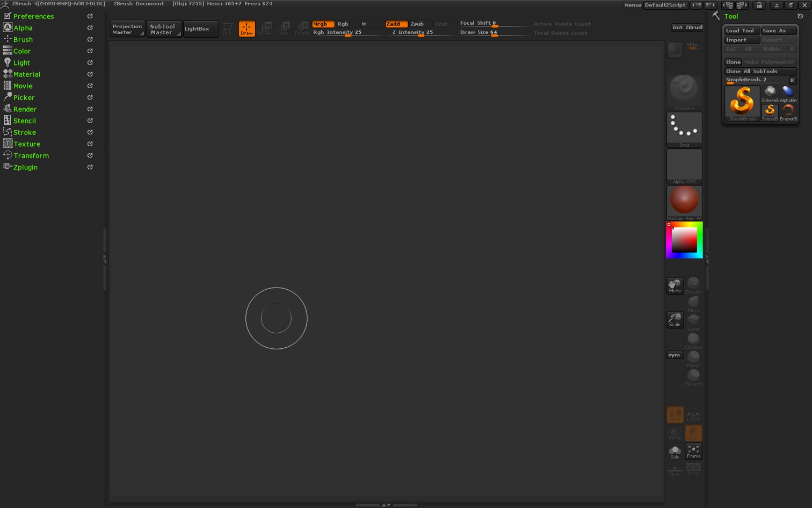Screen dimensions: 812x508
Task: Open the Zplugin menu
Action: (x=25, y=167)
